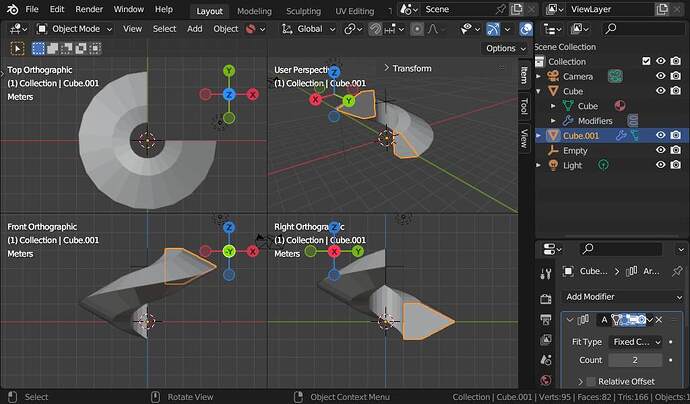This screenshot has height=404, width=690.
Task: Choose the Intersect selection mode icon
Action: pyautogui.click(x=95, y=48)
